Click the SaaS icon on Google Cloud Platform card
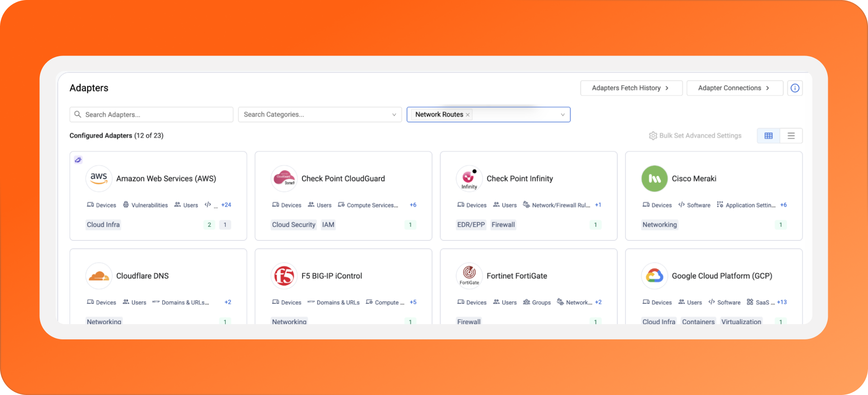The height and width of the screenshot is (395, 868). (x=750, y=302)
